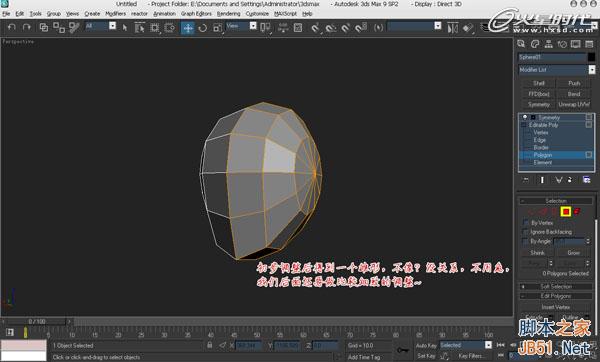Viewport: 600px width, 362px height.
Task: Open the Modifier List dropdown
Action: [x=592, y=70]
